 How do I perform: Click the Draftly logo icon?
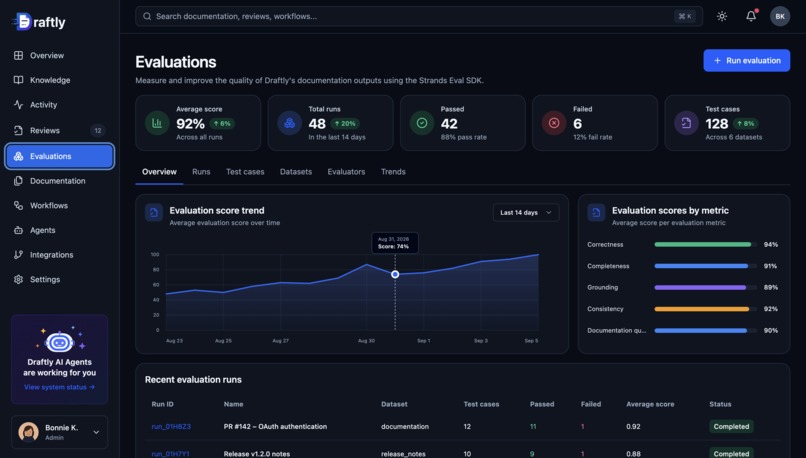pyautogui.click(x=23, y=22)
